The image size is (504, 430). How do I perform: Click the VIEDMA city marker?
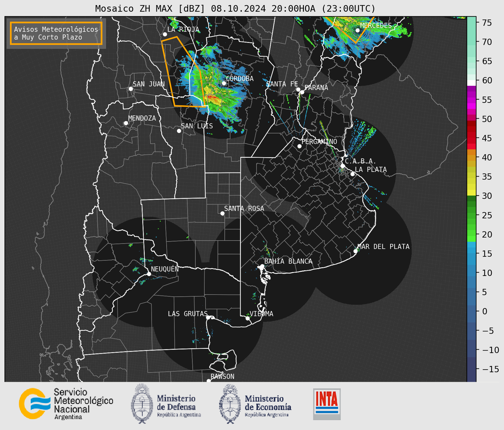[x=247, y=318]
